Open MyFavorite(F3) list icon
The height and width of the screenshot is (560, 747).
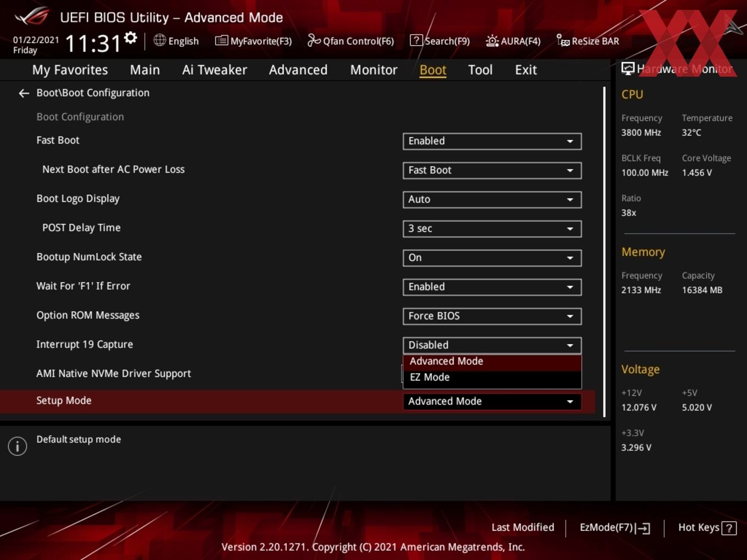(221, 41)
